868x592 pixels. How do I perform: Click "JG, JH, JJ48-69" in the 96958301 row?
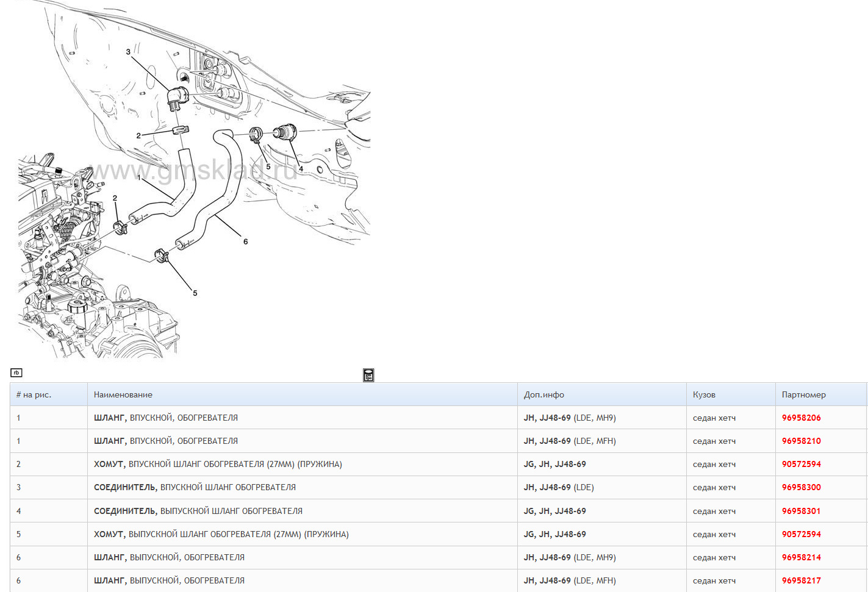point(555,511)
